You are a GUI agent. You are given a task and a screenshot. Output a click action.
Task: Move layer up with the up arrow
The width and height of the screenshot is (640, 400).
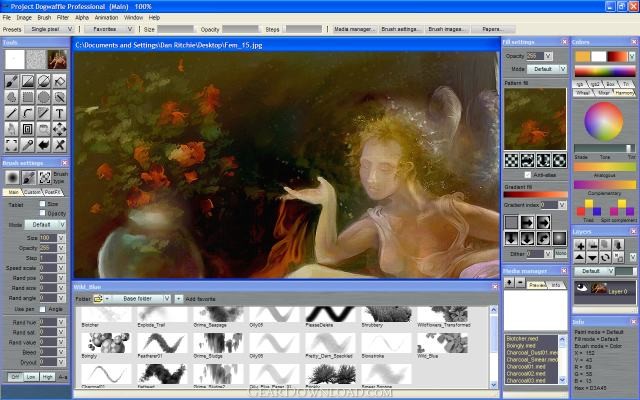(x=580, y=257)
